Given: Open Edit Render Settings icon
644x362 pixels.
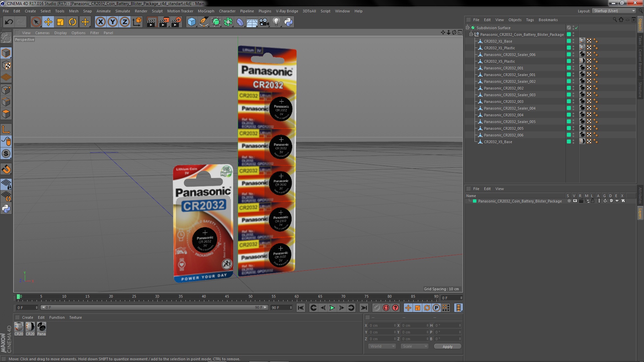Looking at the screenshot, I should pyautogui.click(x=176, y=22).
